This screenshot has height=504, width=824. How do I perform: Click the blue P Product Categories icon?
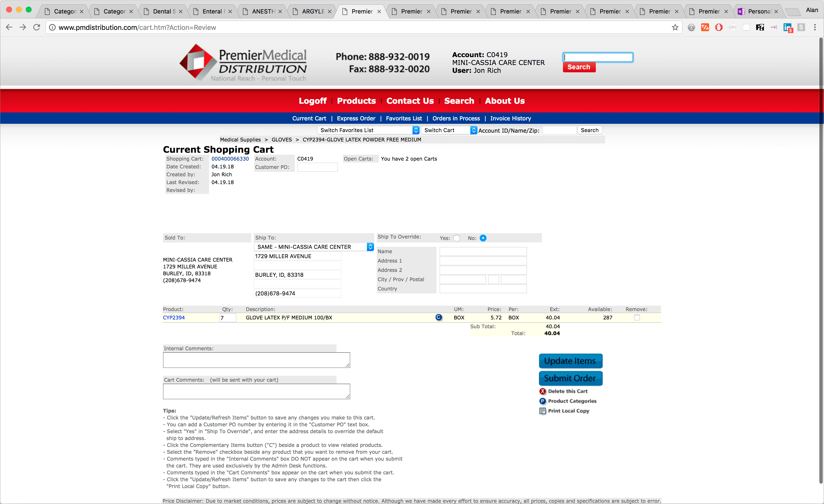coord(542,401)
